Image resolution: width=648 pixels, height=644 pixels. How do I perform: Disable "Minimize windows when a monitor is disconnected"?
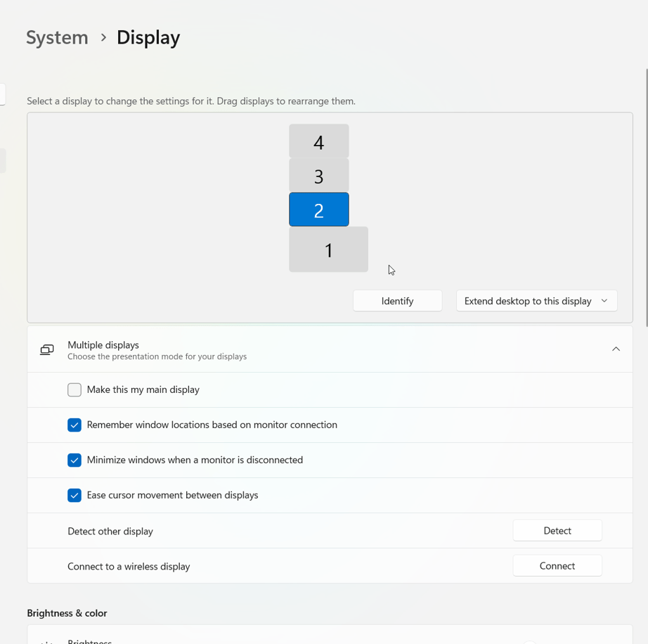click(x=74, y=460)
